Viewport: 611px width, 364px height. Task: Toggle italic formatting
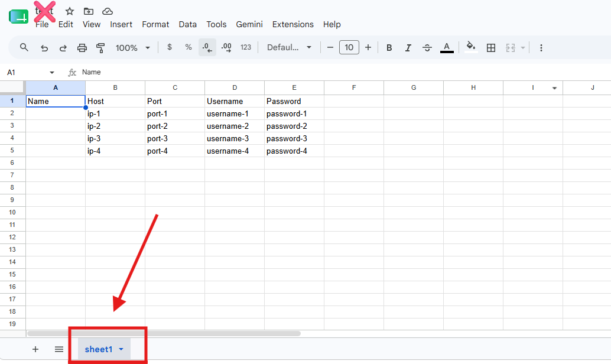[408, 47]
